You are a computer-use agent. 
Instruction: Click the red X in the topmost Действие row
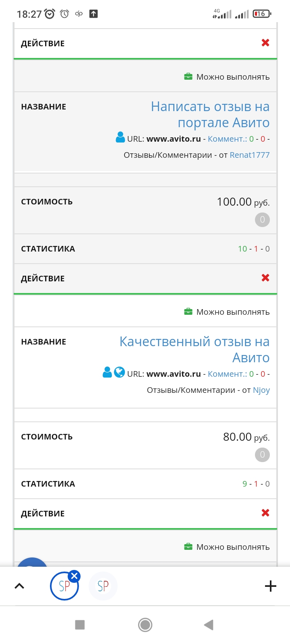265,43
